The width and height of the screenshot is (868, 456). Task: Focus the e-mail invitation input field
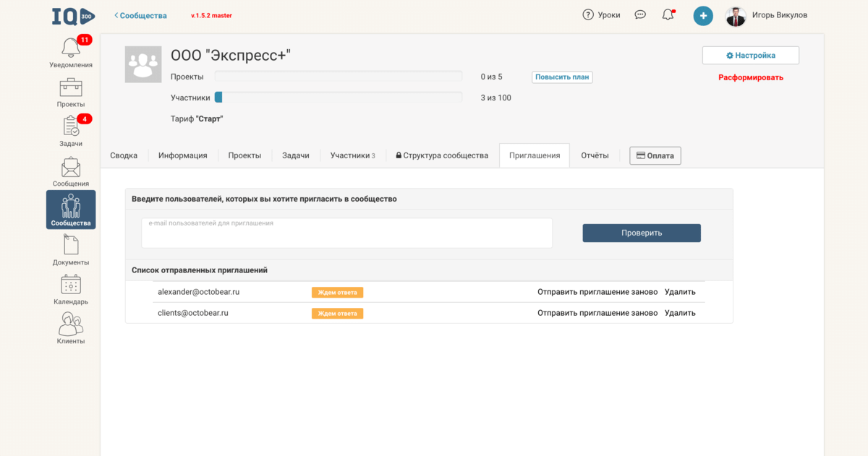click(x=346, y=233)
